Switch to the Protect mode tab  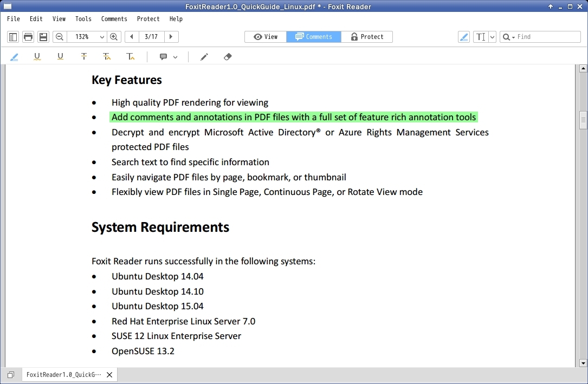coord(367,37)
